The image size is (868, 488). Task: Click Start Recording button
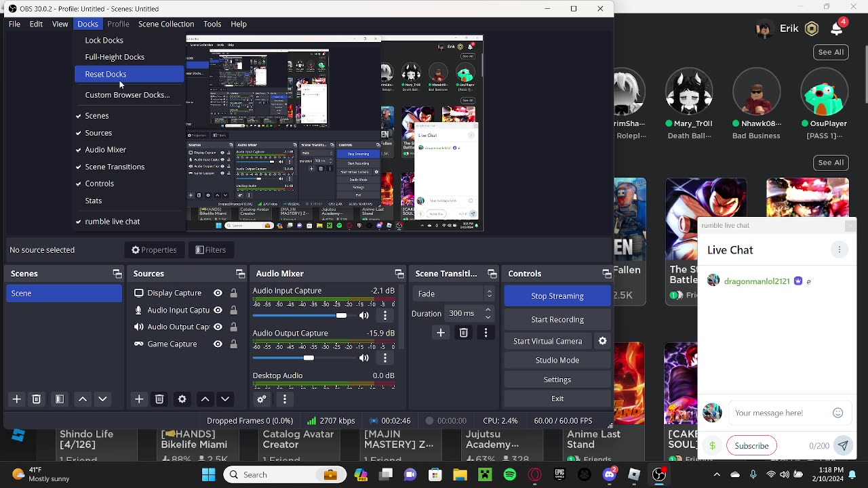tap(557, 319)
